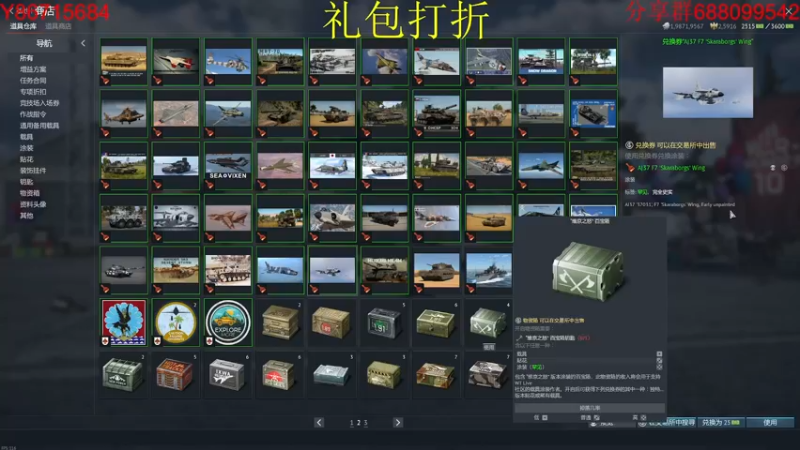Select 竞技场入场券 category
The image size is (800, 450).
(x=39, y=103)
